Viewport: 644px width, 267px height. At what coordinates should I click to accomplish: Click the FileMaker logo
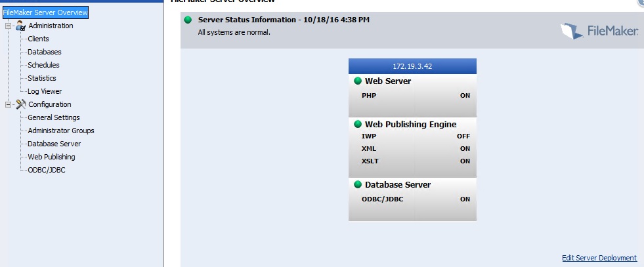click(x=599, y=31)
